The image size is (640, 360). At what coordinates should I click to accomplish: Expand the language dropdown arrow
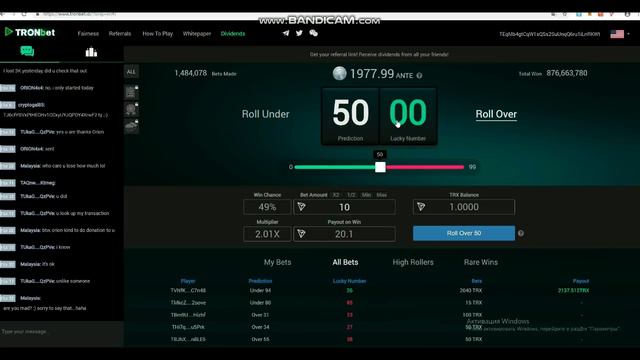tap(629, 34)
